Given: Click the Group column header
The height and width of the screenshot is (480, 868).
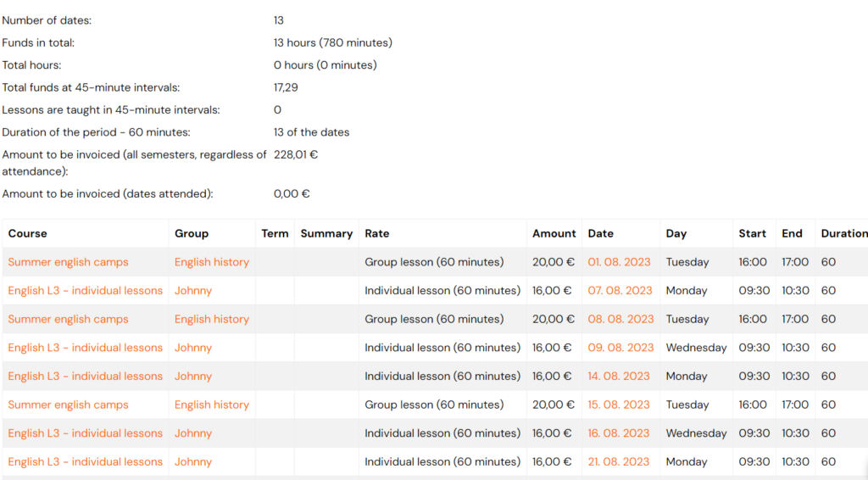Looking at the screenshot, I should point(192,233).
